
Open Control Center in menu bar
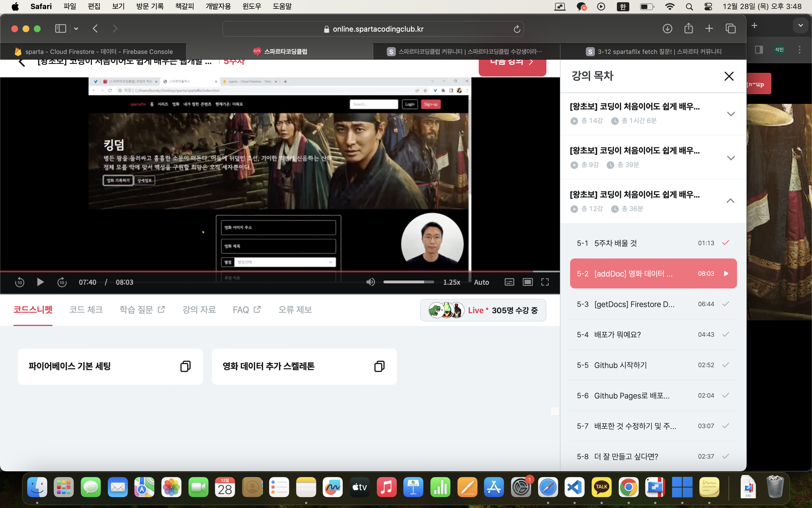pos(708,7)
